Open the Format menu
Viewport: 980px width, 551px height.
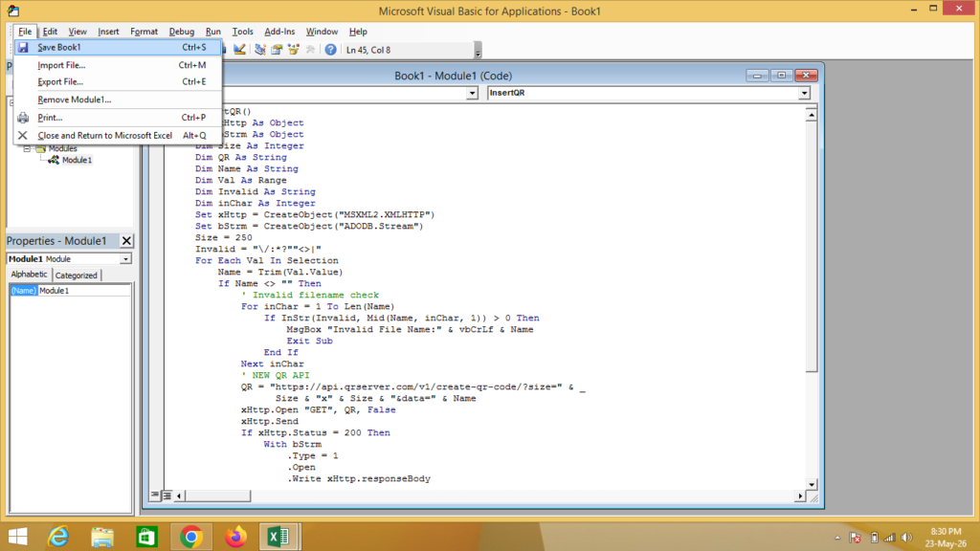click(x=144, y=32)
